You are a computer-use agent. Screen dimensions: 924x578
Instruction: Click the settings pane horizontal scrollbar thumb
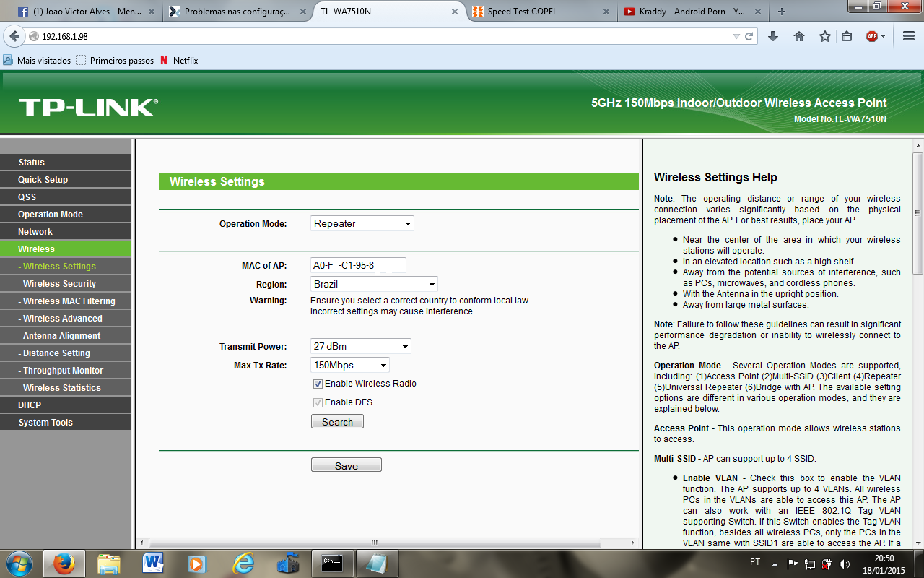coord(375,543)
